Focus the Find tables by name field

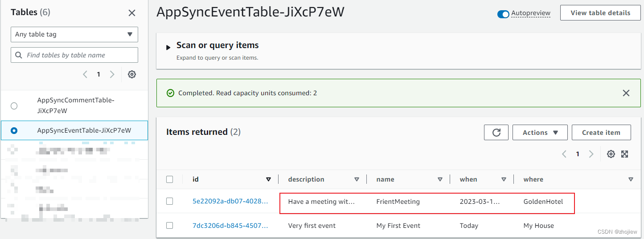[74, 55]
